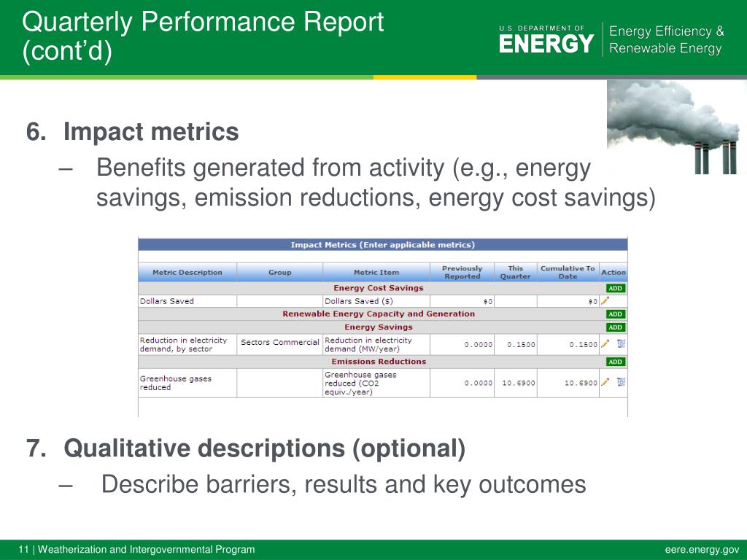Click the Previously Reported $0 value
This screenshot has height=560, width=747.
pos(488,301)
